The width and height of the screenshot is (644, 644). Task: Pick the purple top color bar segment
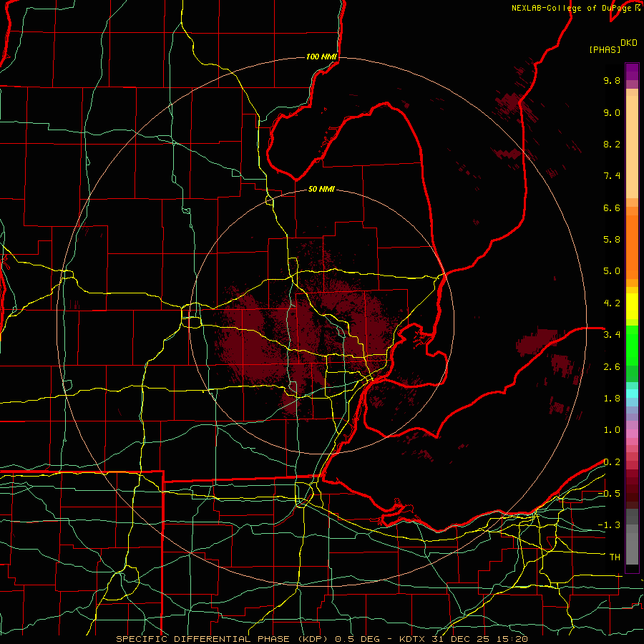point(632,72)
